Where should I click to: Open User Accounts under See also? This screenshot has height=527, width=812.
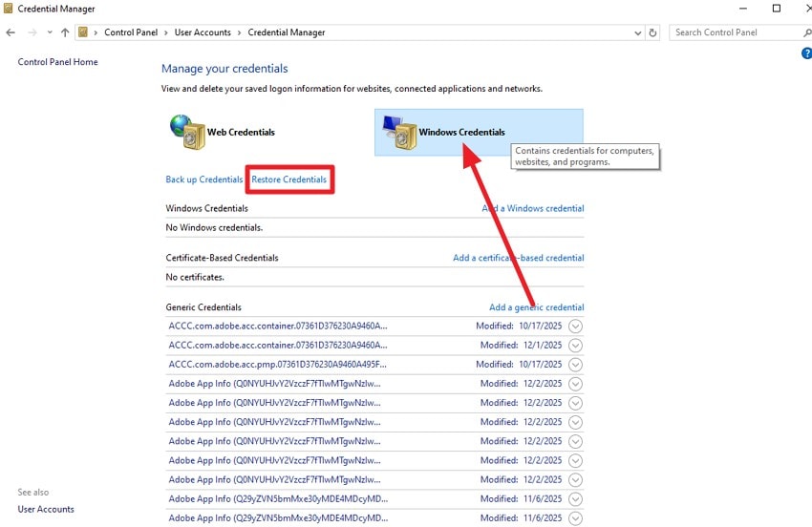(46, 509)
